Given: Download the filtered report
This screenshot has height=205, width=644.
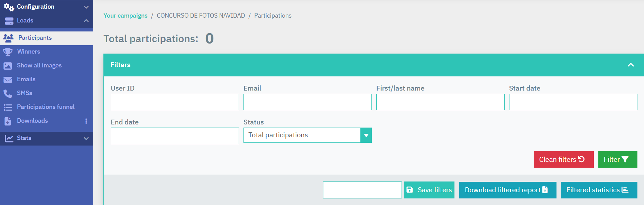Looking at the screenshot, I should [507, 190].
